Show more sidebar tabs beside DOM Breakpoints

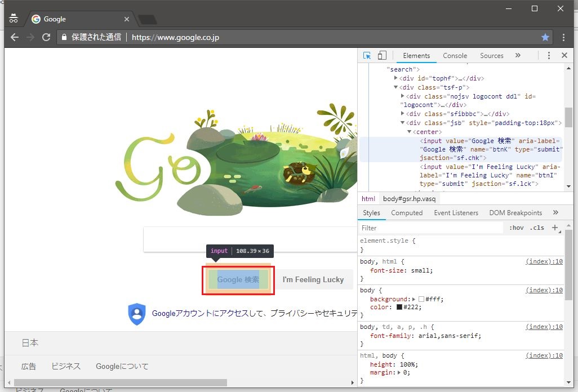[556, 212]
